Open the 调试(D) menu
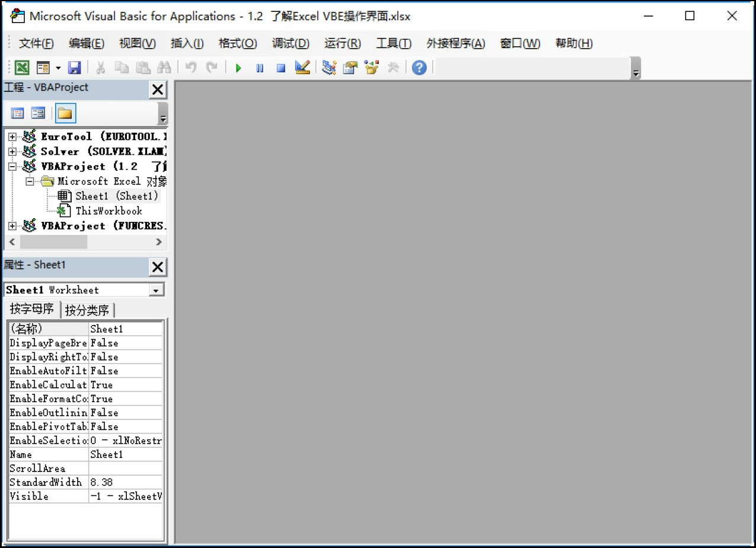The height and width of the screenshot is (548, 756). click(x=291, y=43)
